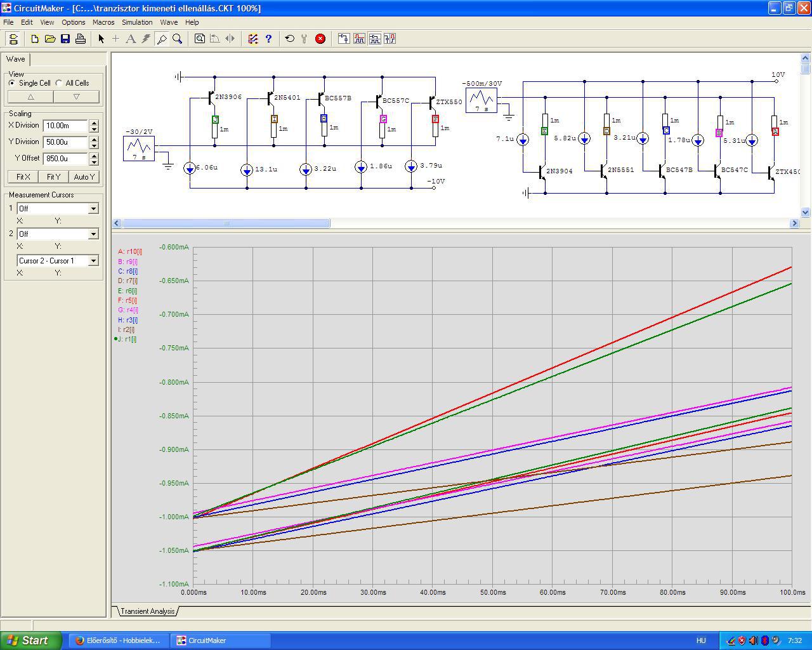Decrease Y Division with the down arrow

(x=94, y=145)
